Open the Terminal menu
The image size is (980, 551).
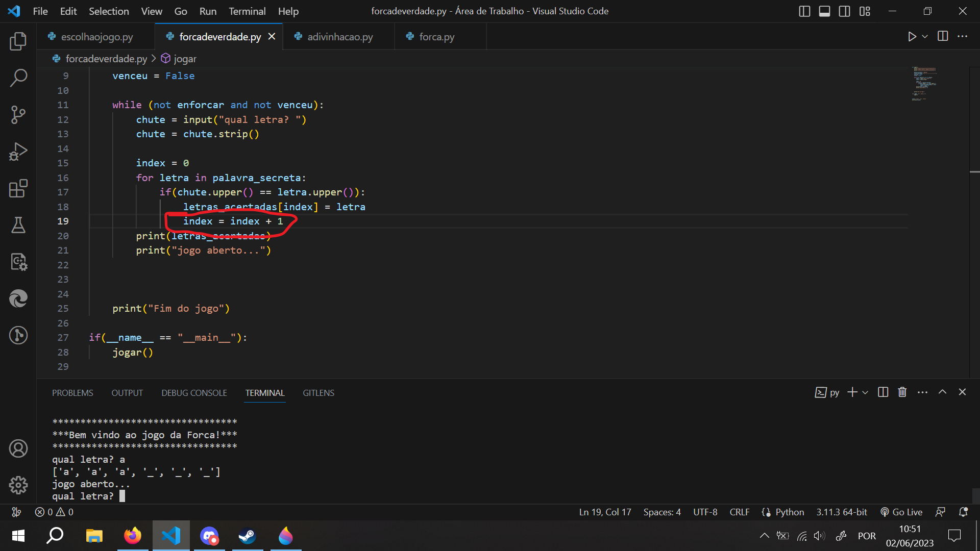point(247,11)
